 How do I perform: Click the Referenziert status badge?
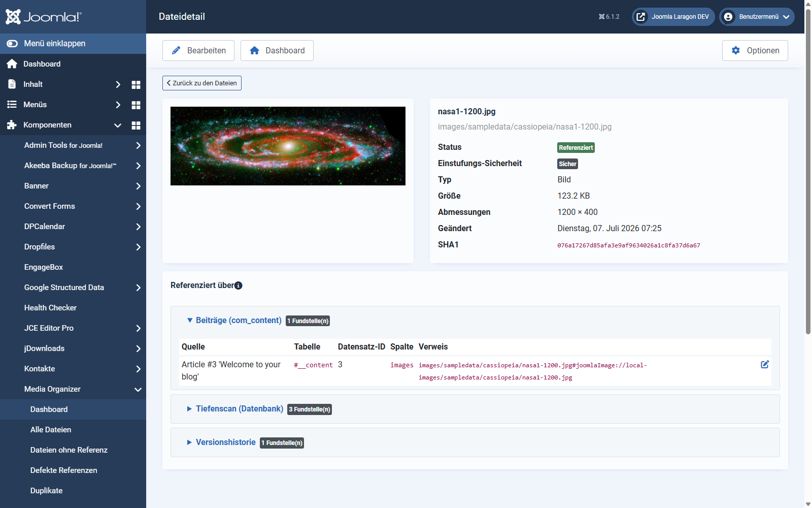(x=576, y=148)
